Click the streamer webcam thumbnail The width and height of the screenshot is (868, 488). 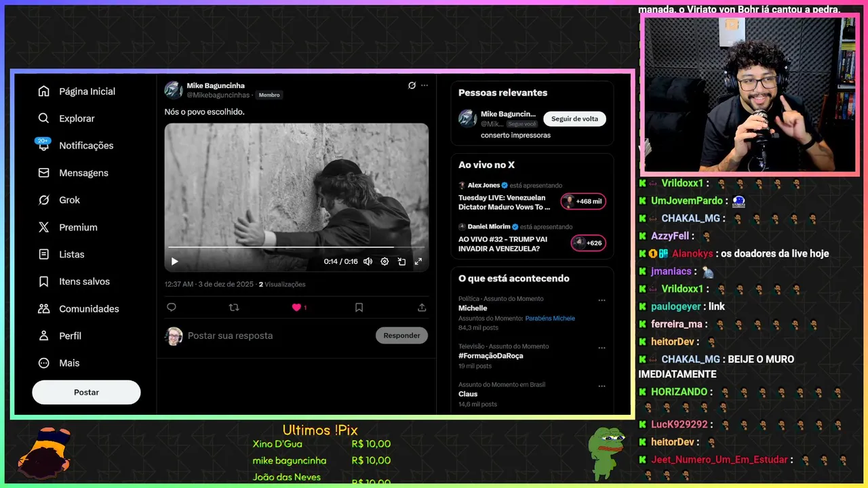(x=750, y=94)
